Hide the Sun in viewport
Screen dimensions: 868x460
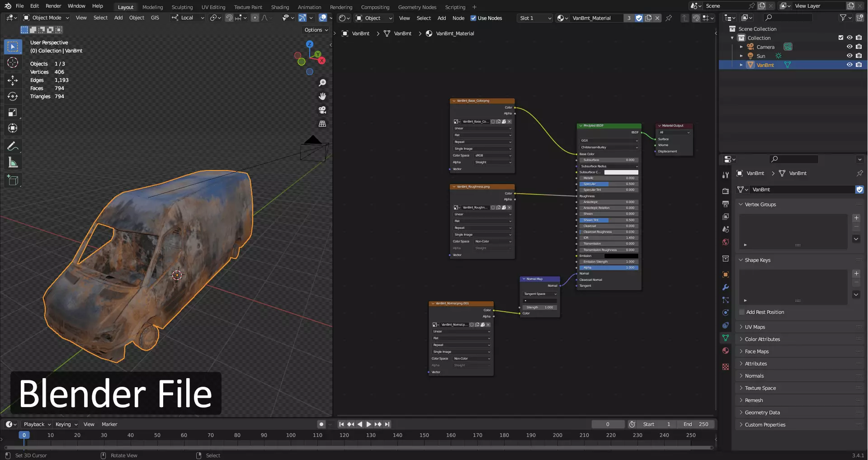pos(849,56)
